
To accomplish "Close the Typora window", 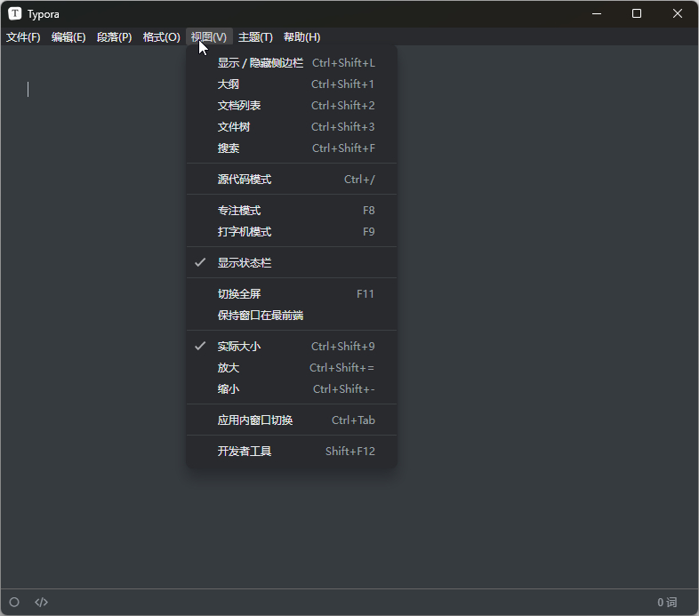I will 677,14.
